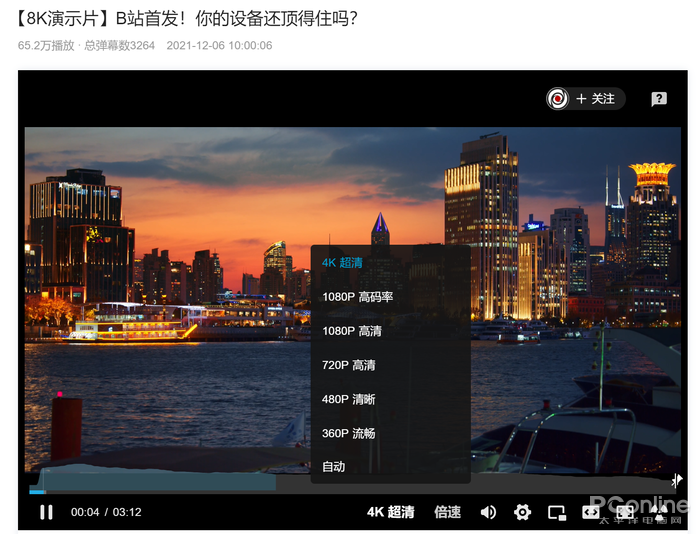Pick 480P 清晰 quality
This screenshot has width=700, height=534.
click(348, 399)
